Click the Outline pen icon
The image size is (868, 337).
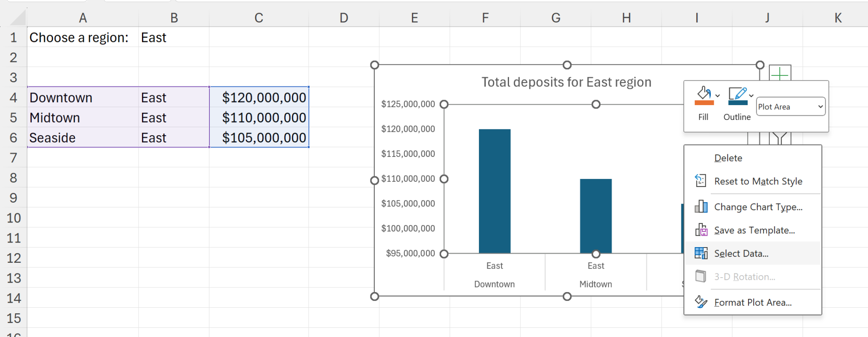point(737,96)
